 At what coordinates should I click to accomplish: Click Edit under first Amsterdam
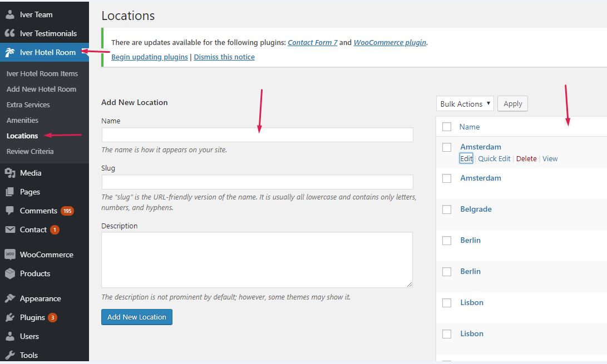coord(466,158)
